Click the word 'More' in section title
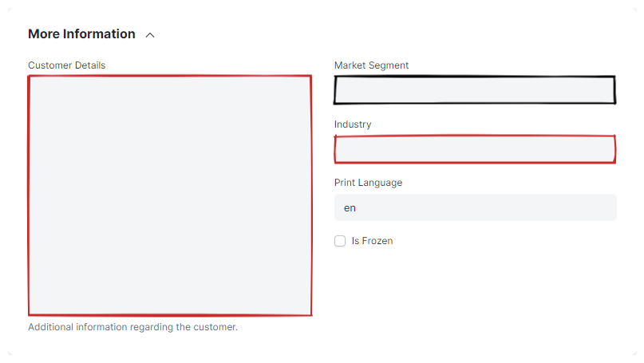 point(43,34)
